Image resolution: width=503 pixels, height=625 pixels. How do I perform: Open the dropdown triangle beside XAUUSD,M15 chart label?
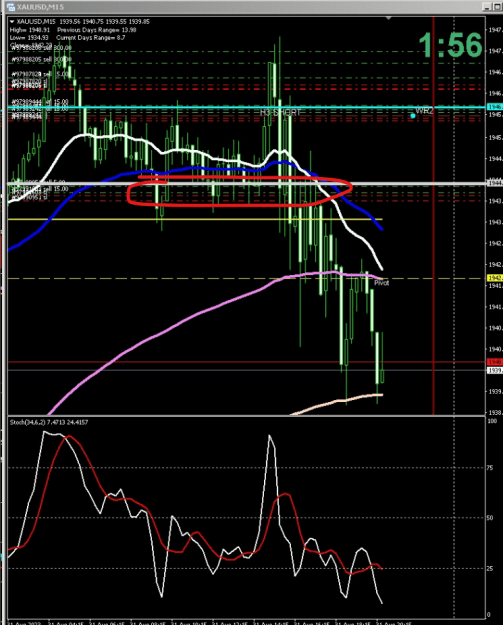[x=12, y=22]
